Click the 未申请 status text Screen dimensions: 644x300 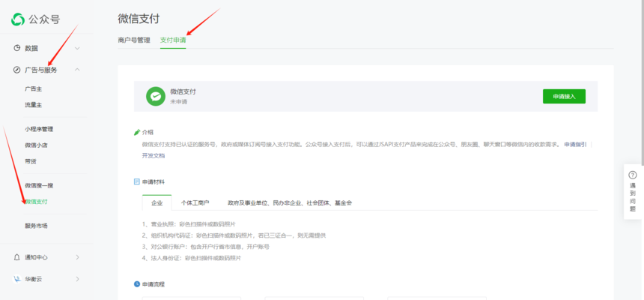pyautogui.click(x=179, y=101)
